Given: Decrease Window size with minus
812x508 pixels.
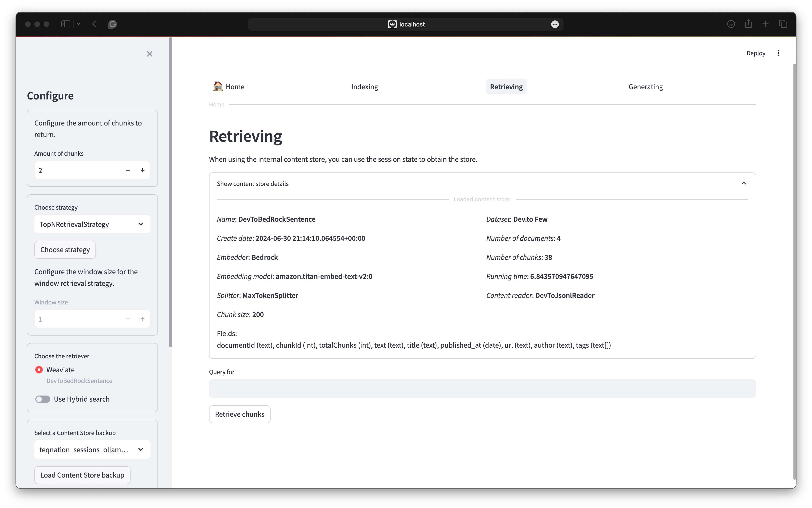Looking at the screenshot, I should click(x=128, y=319).
